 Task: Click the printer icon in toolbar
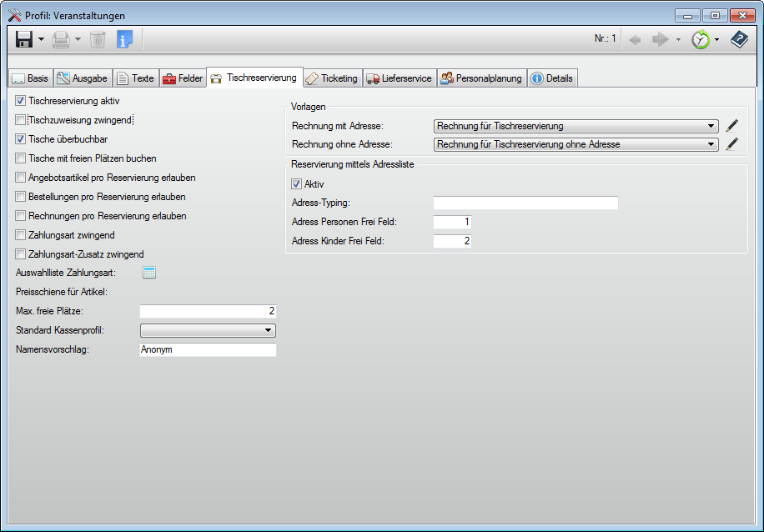pos(61,39)
